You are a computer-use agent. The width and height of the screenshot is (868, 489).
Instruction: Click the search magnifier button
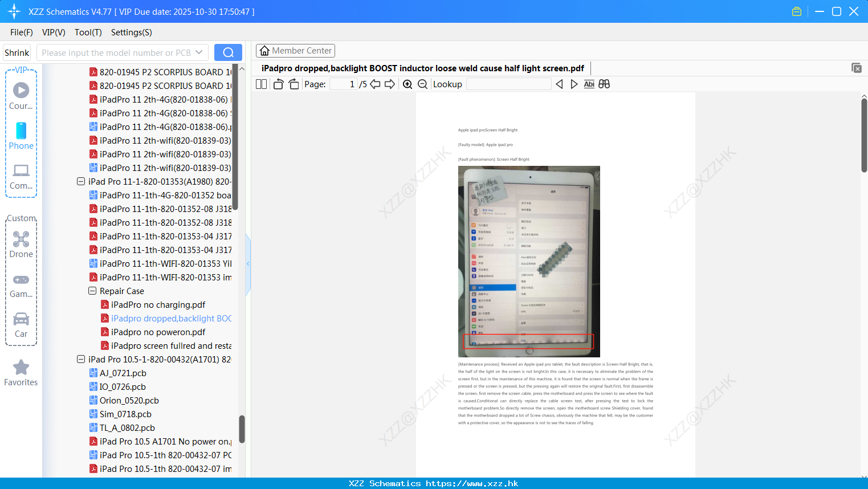pos(228,52)
